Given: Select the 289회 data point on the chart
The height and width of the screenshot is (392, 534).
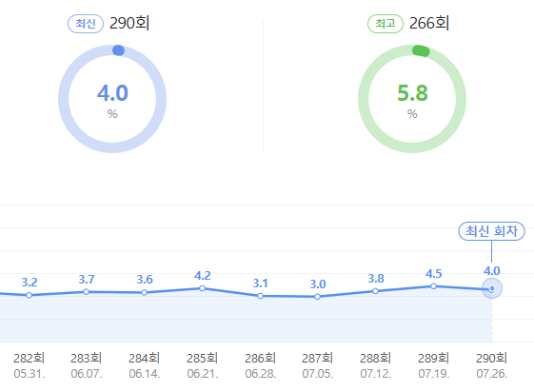Looking at the screenshot, I should point(433,286).
